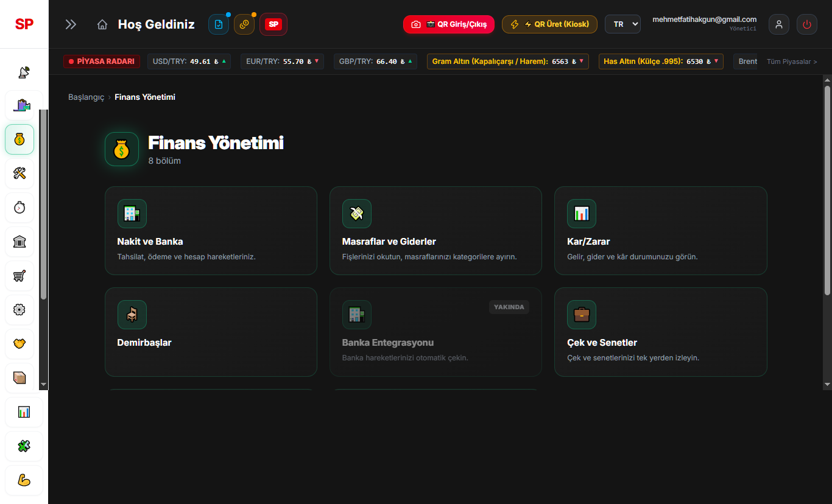The image size is (832, 504).
Task: Click the red SP badge button in header
Action: [273, 24]
